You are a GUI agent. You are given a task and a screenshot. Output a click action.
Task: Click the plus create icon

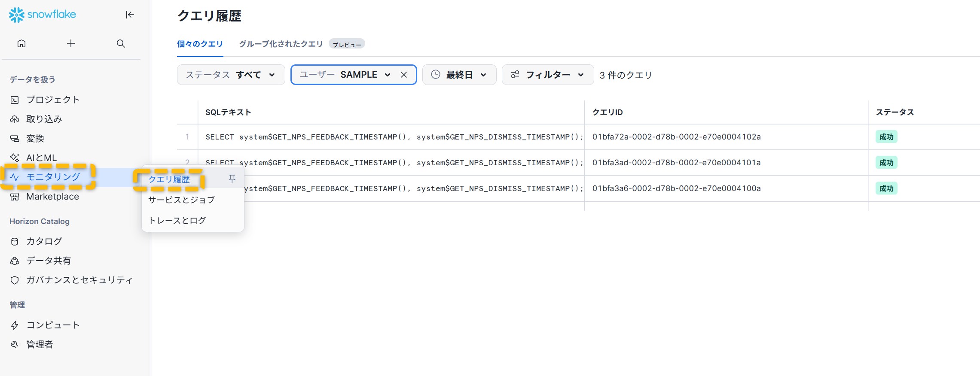[71, 43]
